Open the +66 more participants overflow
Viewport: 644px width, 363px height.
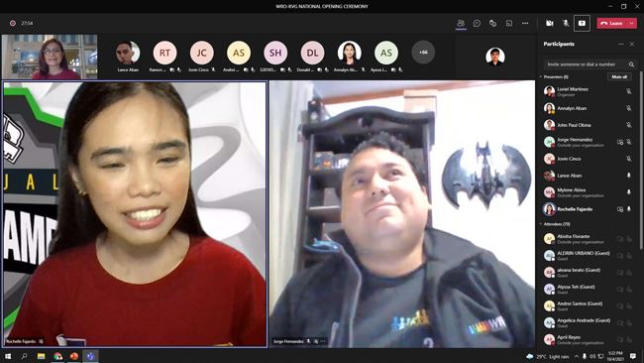click(x=423, y=53)
